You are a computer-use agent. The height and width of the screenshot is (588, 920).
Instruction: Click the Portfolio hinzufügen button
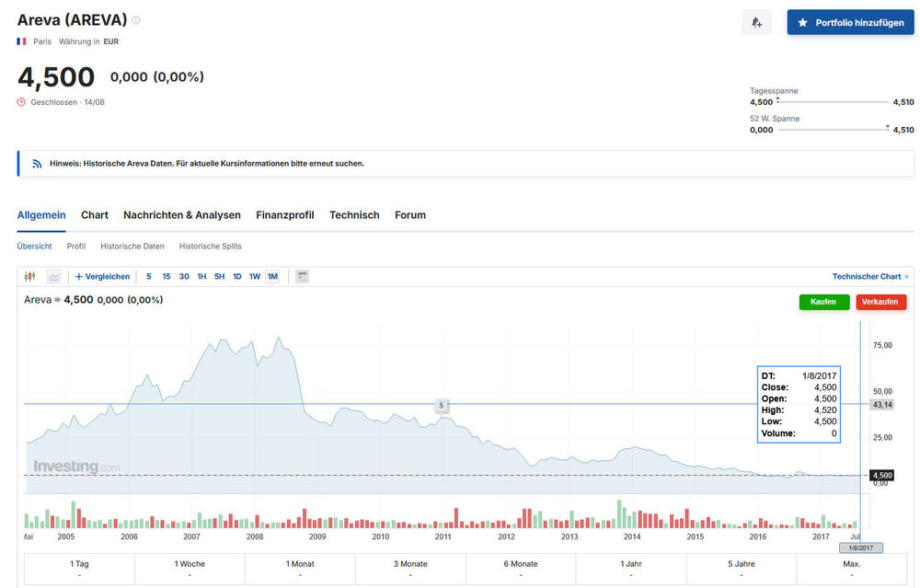850,22
